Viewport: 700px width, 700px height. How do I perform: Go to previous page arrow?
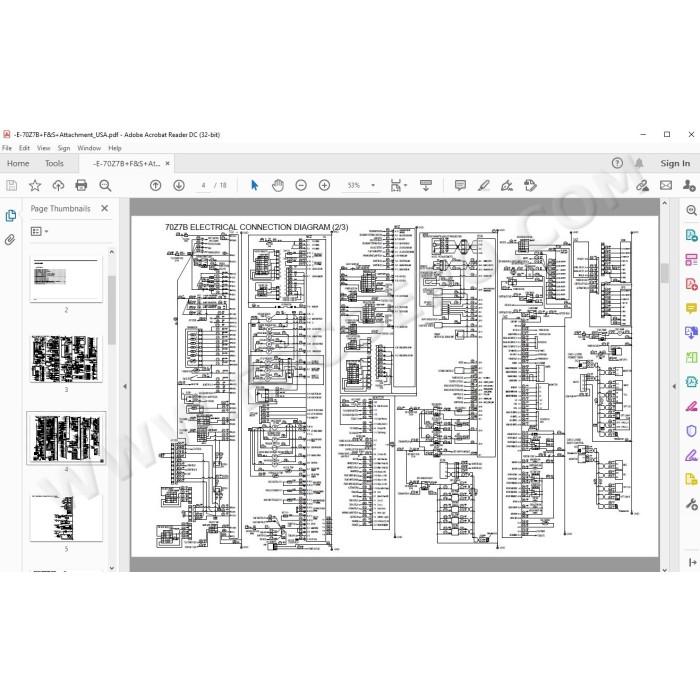(x=155, y=185)
